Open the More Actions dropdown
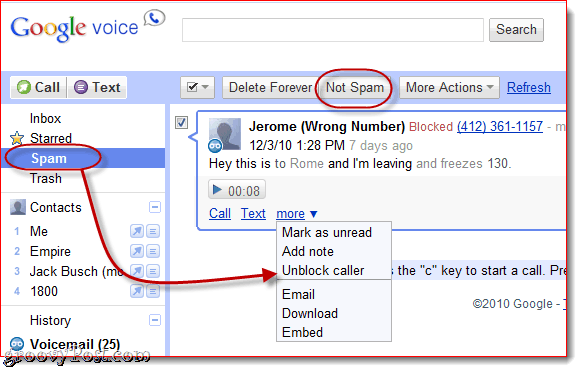 point(449,88)
